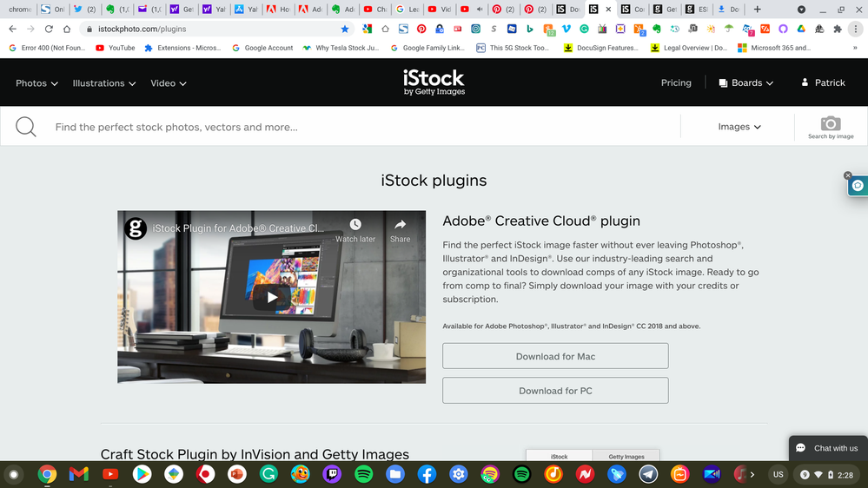Click the Getty channel avatar on video
The height and width of the screenshot is (488, 868).
pos(135,228)
